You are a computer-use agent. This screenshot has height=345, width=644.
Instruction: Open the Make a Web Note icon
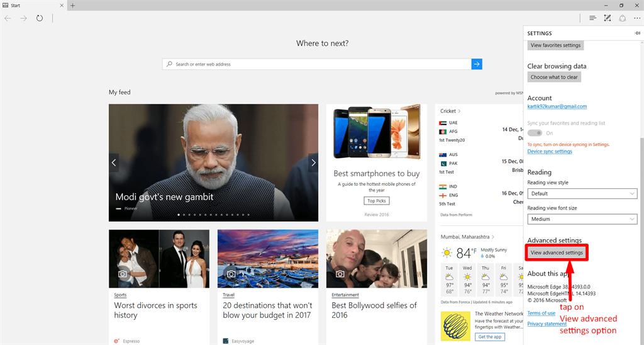[608, 18]
